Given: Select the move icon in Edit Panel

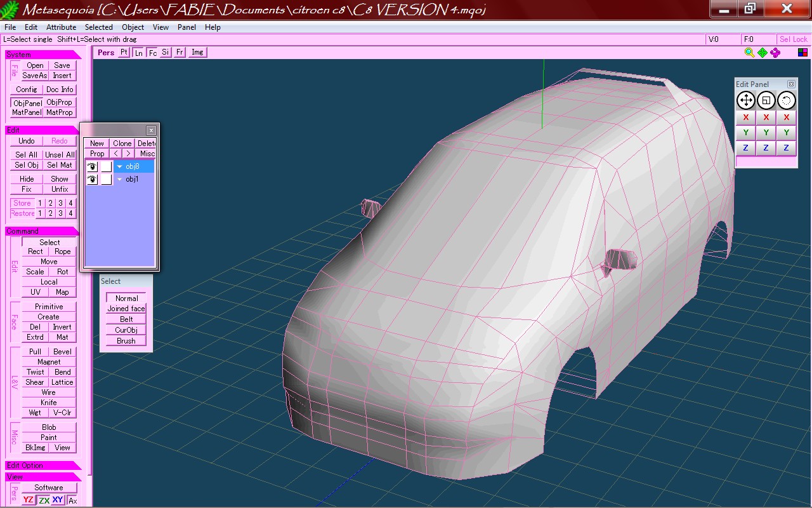Looking at the screenshot, I should (x=745, y=100).
